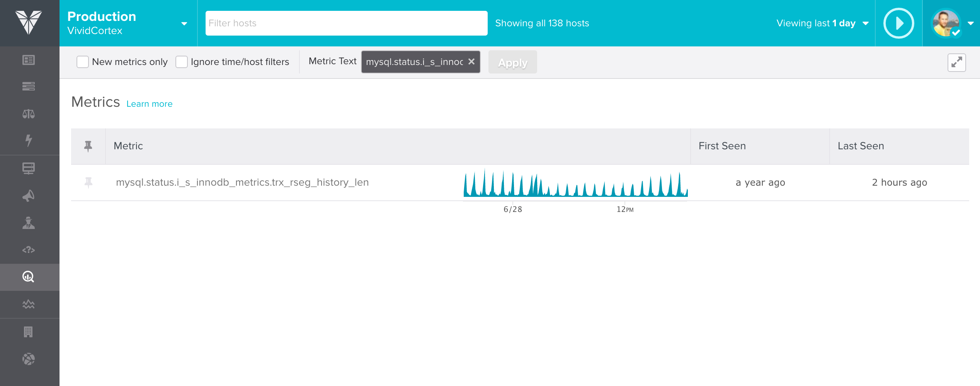Screen dimensions: 980x386
Task: Open the building organization sidebar icon
Action: pyautogui.click(x=29, y=332)
